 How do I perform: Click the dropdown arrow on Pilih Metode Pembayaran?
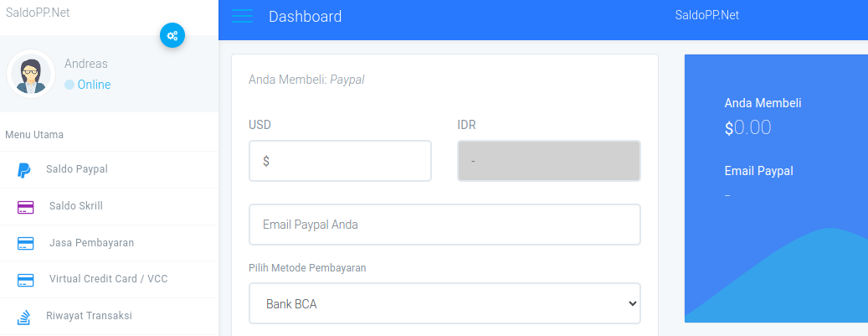[633, 303]
